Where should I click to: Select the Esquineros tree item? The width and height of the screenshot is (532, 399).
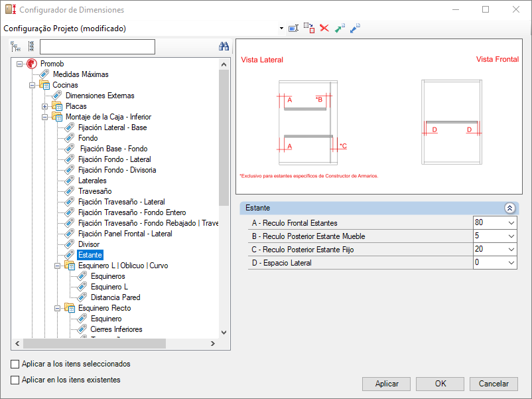tap(108, 276)
